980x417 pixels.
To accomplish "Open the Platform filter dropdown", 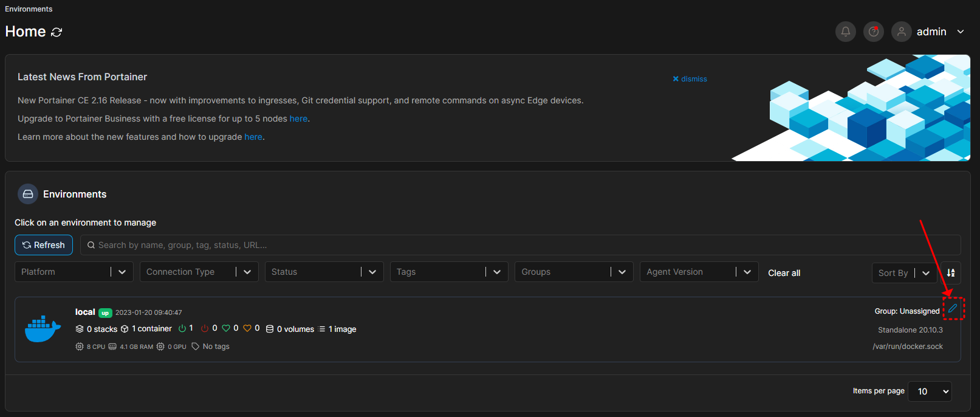I will pyautogui.click(x=74, y=272).
